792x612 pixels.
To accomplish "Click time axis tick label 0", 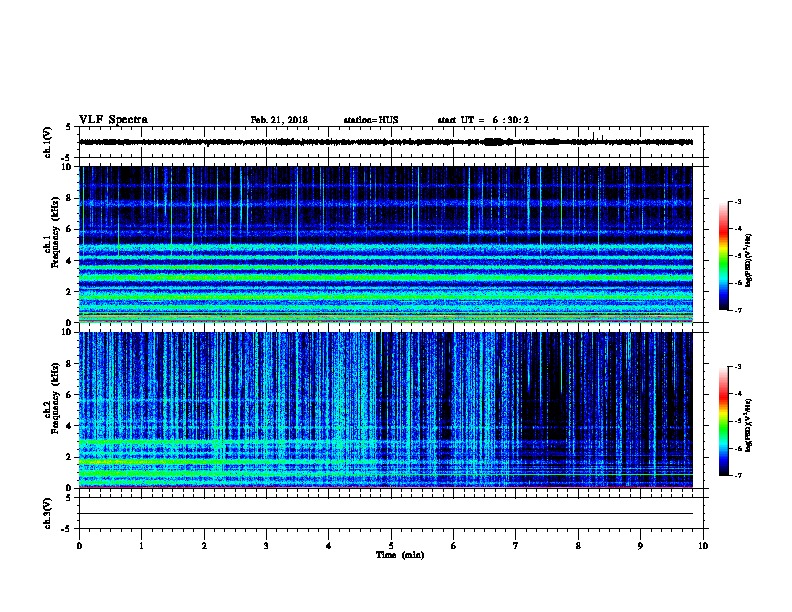I will (79, 545).
